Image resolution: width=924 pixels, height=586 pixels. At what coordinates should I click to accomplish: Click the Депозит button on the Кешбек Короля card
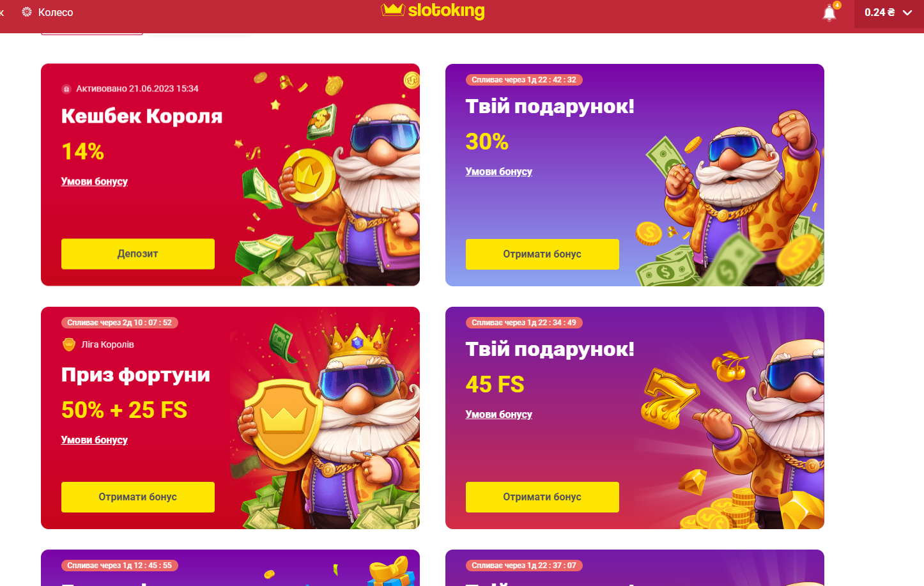click(138, 254)
